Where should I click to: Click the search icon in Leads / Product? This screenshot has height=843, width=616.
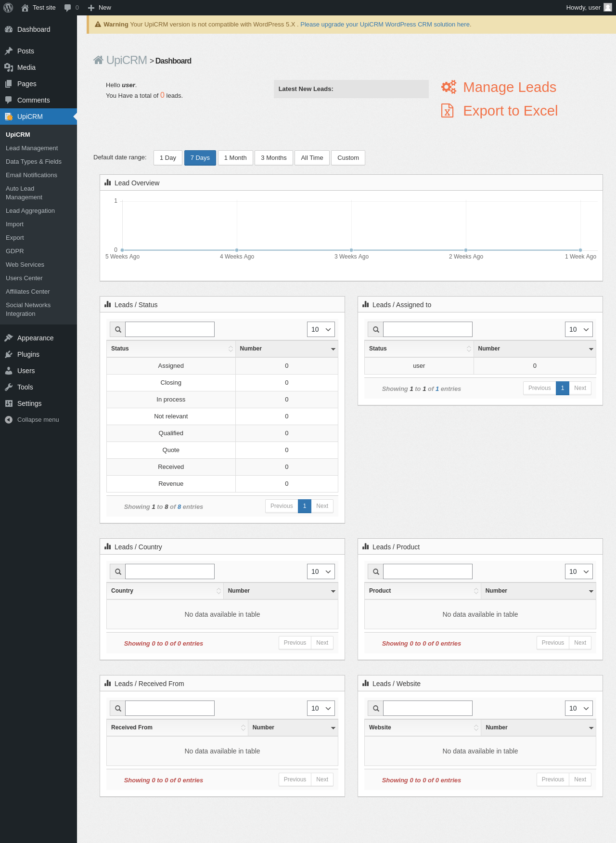point(376,571)
